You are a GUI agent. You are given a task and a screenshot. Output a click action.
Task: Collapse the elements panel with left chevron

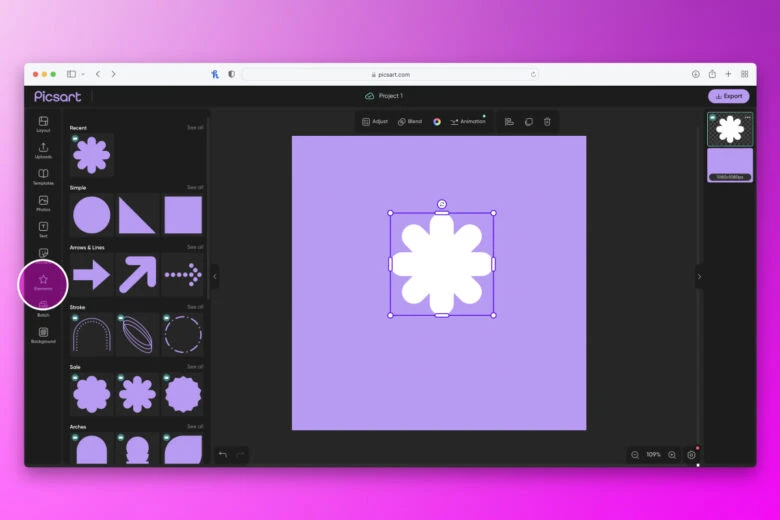point(215,277)
